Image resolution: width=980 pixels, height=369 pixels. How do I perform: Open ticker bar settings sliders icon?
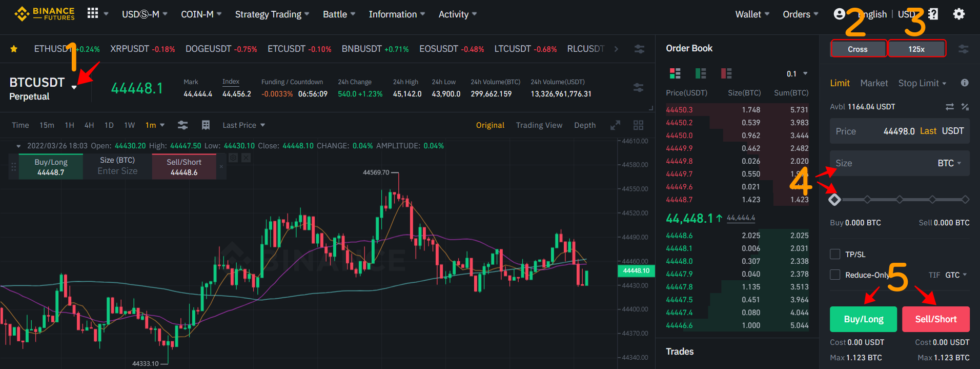639,49
